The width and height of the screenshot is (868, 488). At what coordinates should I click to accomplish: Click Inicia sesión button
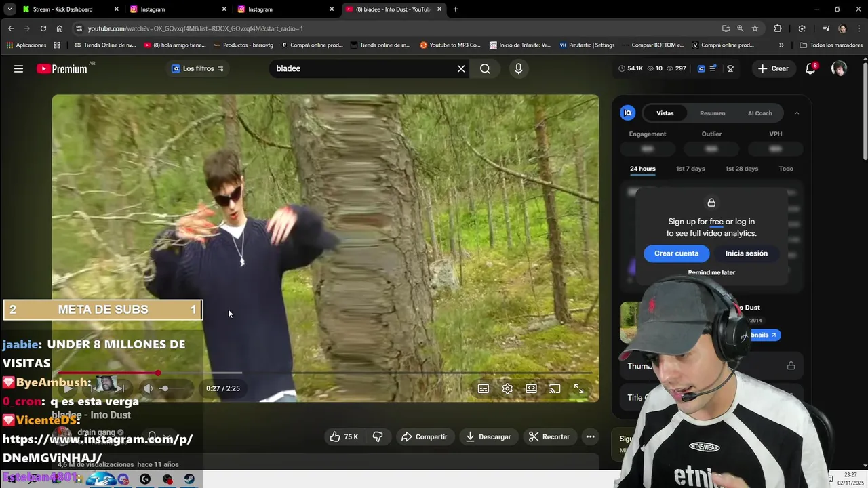tap(747, 253)
